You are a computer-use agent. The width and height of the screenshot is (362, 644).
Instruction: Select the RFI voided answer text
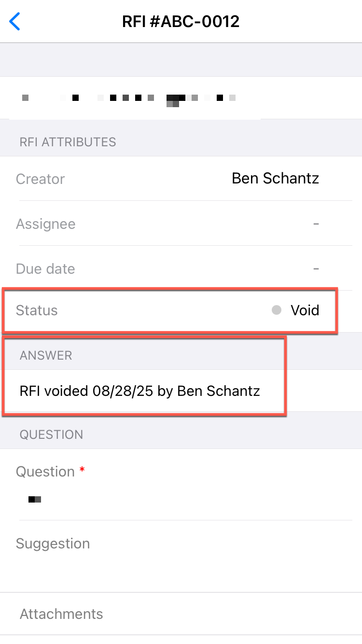point(140,391)
